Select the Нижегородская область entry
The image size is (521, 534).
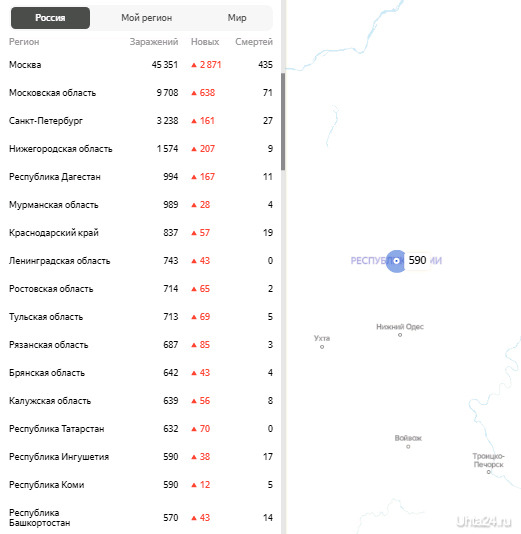141,149
